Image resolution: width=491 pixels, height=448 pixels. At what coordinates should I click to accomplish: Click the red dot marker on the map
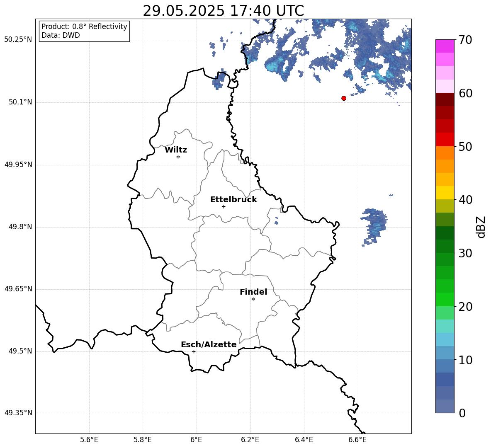[343, 98]
